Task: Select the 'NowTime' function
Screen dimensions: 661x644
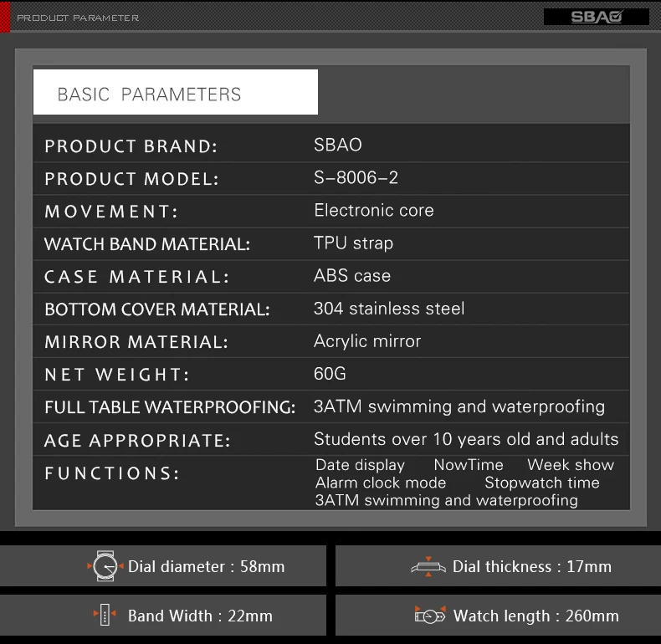Action: tap(469, 464)
